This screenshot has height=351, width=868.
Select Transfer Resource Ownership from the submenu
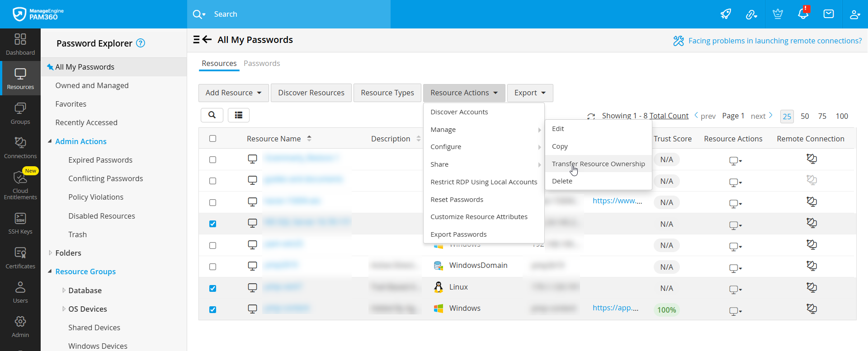pyautogui.click(x=598, y=164)
